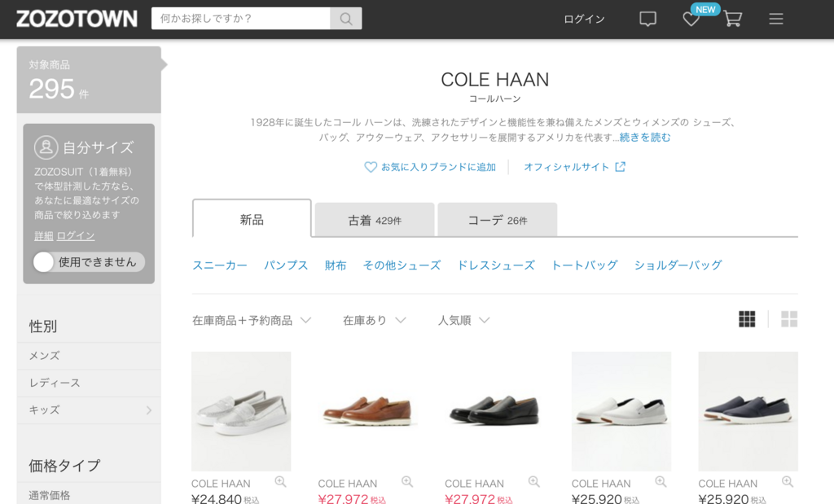Zoom icon on the navy slip-on item
The height and width of the screenshot is (504, 834).
788,482
